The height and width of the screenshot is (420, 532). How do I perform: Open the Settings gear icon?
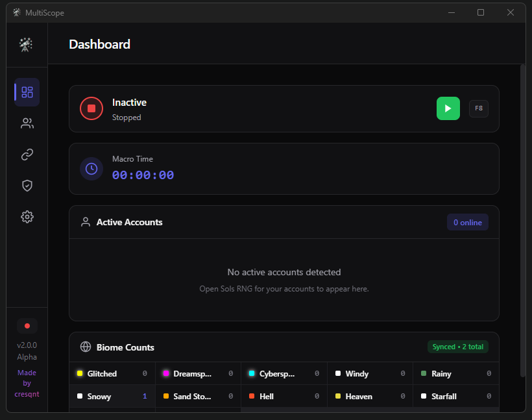pos(27,217)
